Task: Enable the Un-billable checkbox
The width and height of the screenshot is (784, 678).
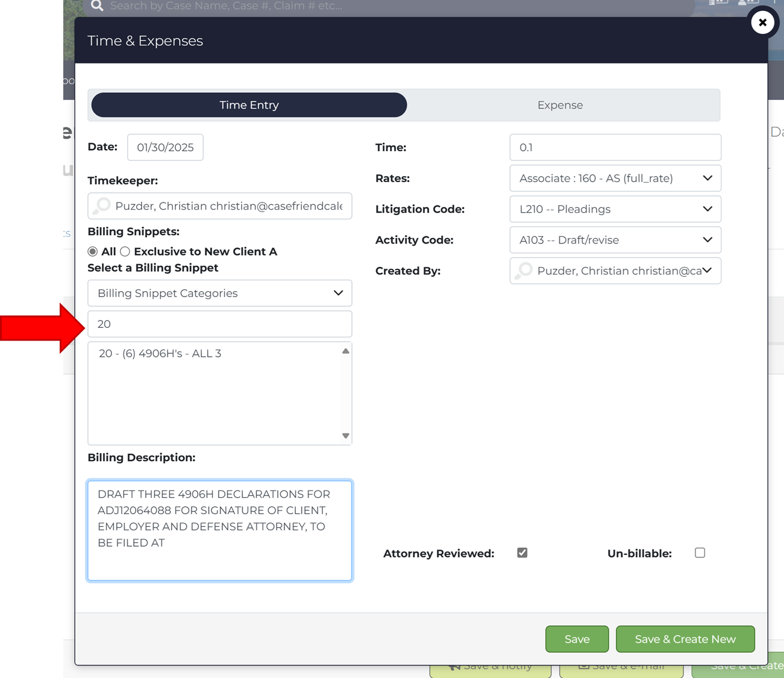Action: 700,553
